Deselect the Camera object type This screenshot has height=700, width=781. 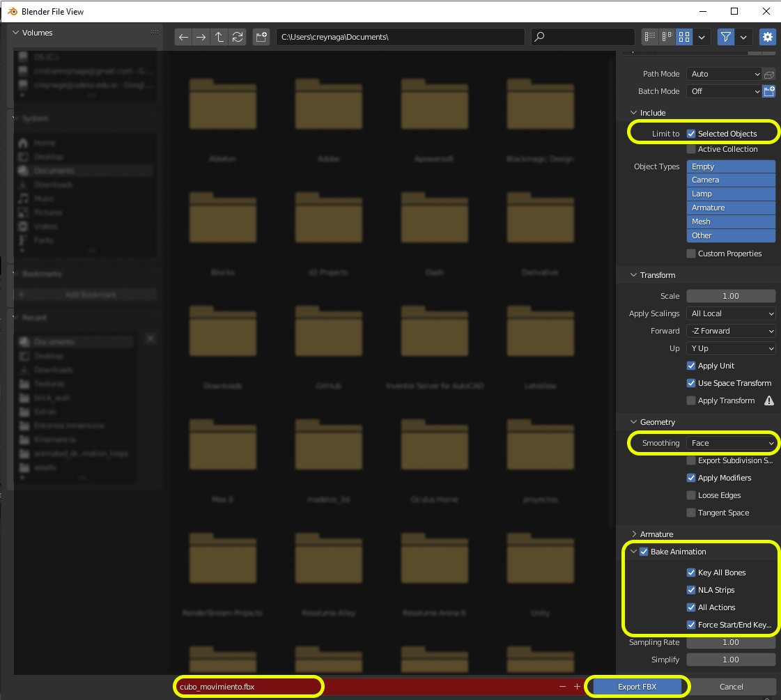pyautogui.click(x=731, y=180)
